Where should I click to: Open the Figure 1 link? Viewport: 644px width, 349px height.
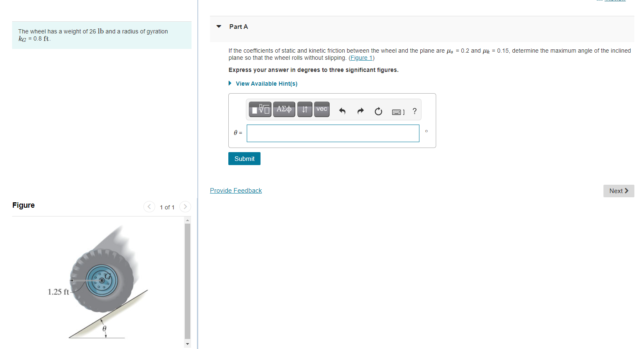tap(361, 58)
